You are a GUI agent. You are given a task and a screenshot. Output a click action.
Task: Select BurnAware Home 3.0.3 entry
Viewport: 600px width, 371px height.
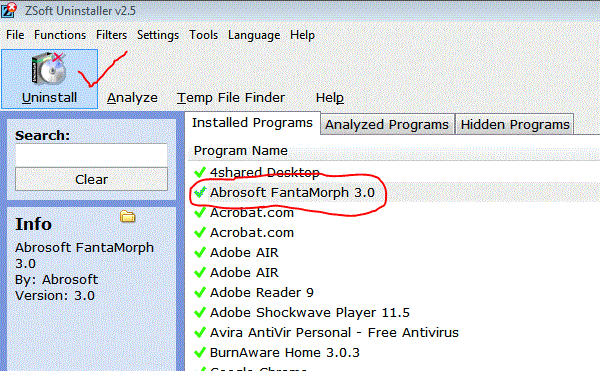[285, 352]
